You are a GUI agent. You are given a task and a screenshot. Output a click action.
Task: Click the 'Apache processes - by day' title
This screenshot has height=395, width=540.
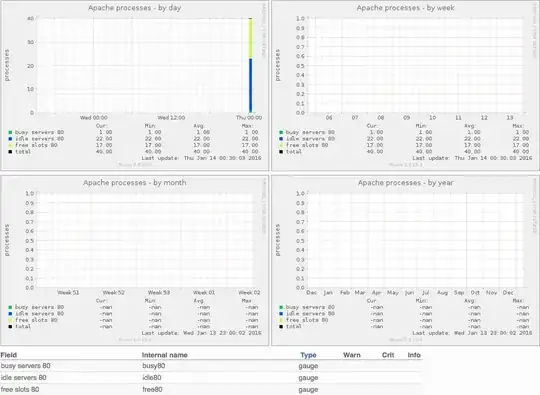click(x=135, y=8)
